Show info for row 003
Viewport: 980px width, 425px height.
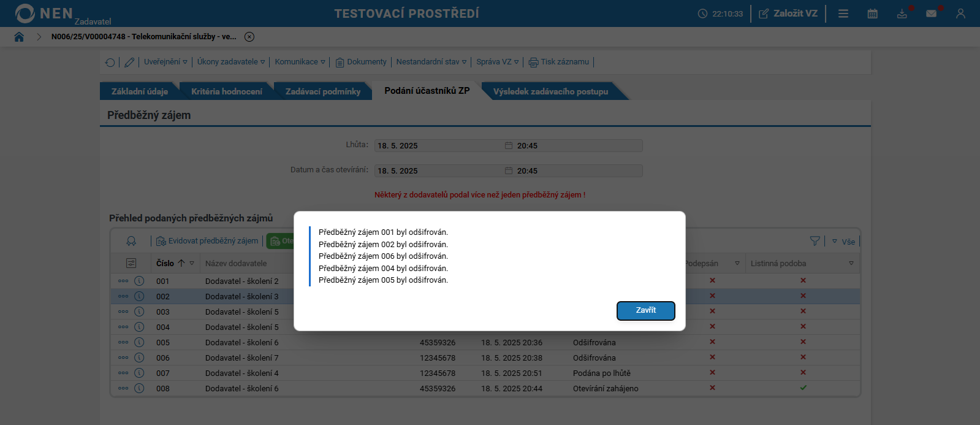tap(139, 312)
